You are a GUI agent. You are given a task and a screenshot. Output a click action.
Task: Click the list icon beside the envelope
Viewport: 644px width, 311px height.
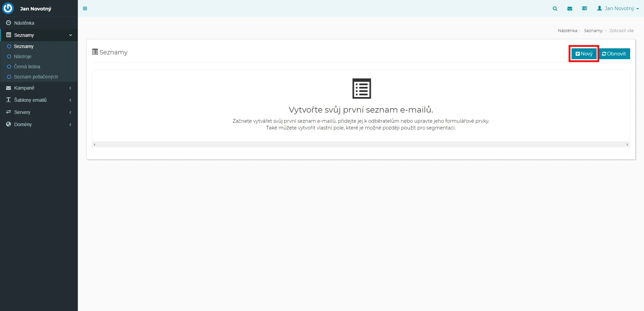click(584, 8)
